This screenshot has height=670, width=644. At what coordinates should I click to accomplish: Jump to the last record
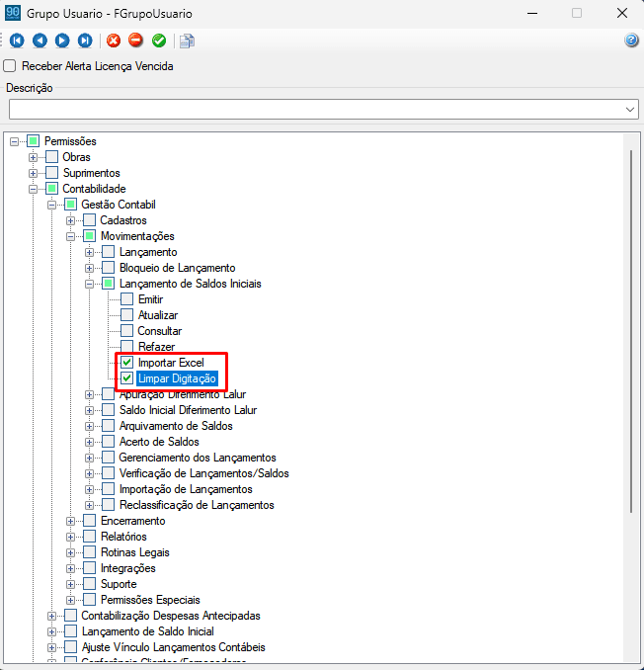pyautogui.click(x=85, y=41)
